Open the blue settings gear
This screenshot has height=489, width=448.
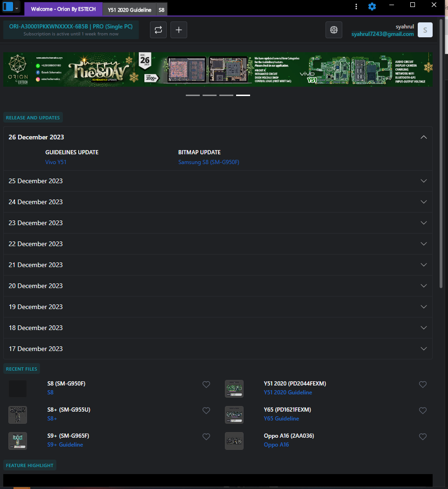pos(372,7)
